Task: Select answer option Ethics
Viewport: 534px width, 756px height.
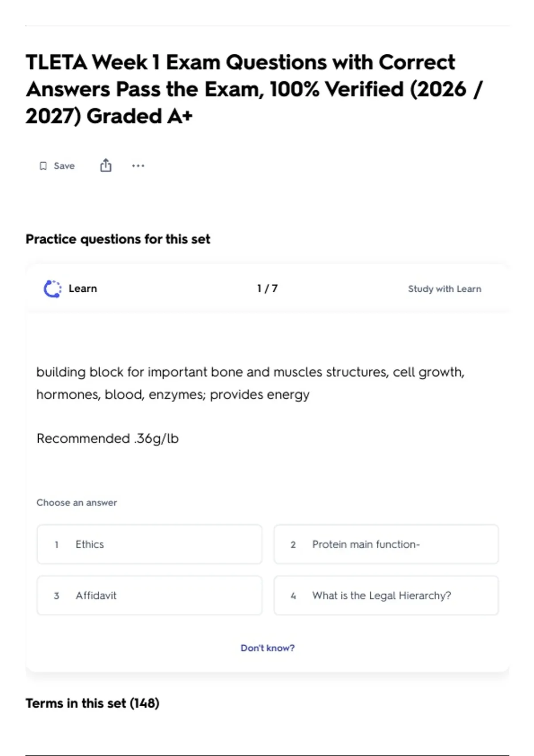Action: click(150, 544)
